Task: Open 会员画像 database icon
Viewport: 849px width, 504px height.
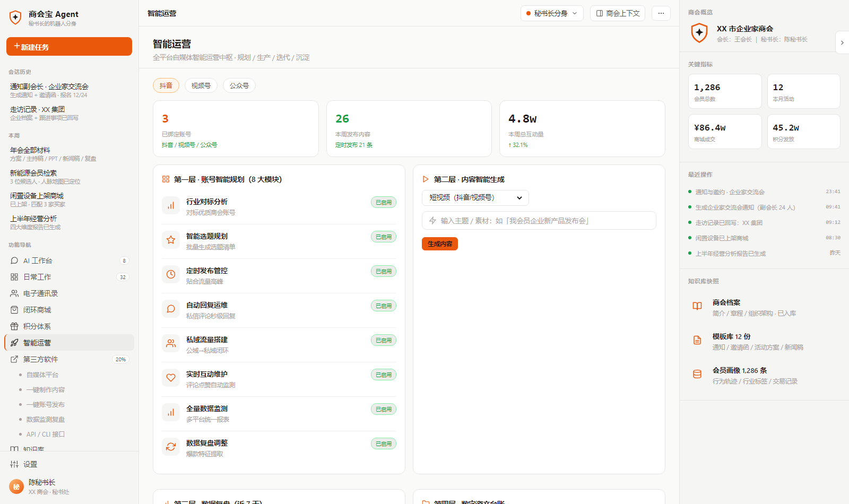Action: tap(697, 374)
